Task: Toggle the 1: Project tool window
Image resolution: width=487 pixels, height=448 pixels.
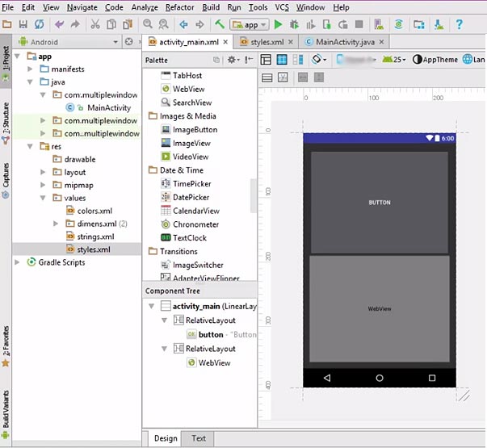Action: point(6,61)
